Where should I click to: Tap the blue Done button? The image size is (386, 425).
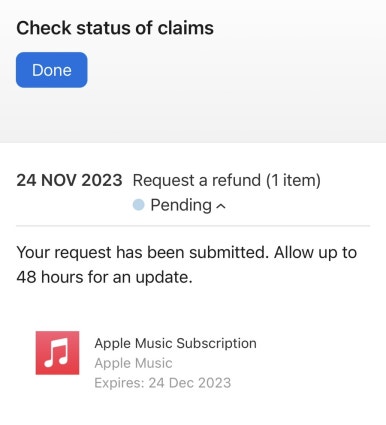[x=52, y=70]
